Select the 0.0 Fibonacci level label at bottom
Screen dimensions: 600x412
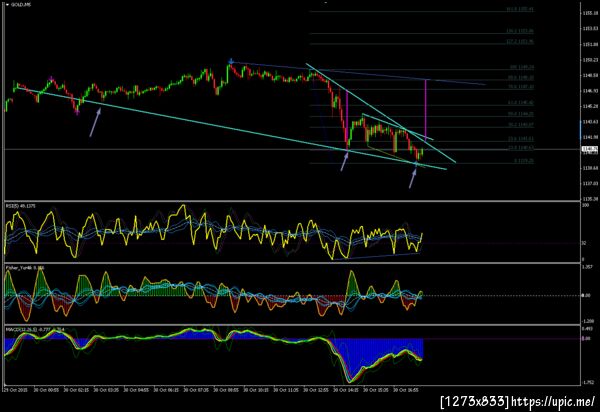point(523,161)
